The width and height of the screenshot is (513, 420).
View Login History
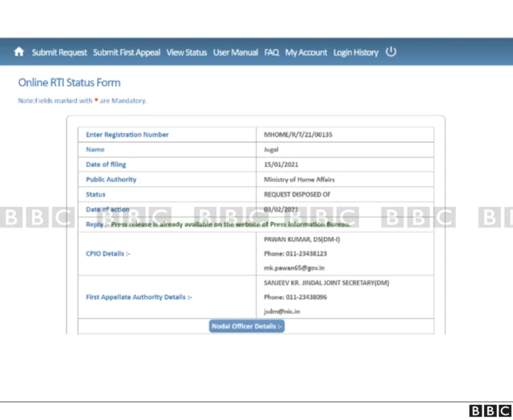pos(356,53)
